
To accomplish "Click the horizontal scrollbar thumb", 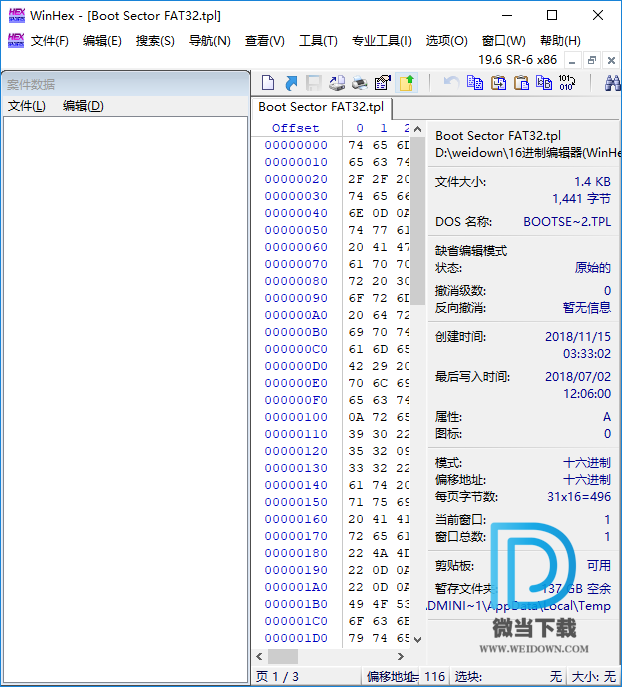I will pyautogui.click(x=283, y=656).
